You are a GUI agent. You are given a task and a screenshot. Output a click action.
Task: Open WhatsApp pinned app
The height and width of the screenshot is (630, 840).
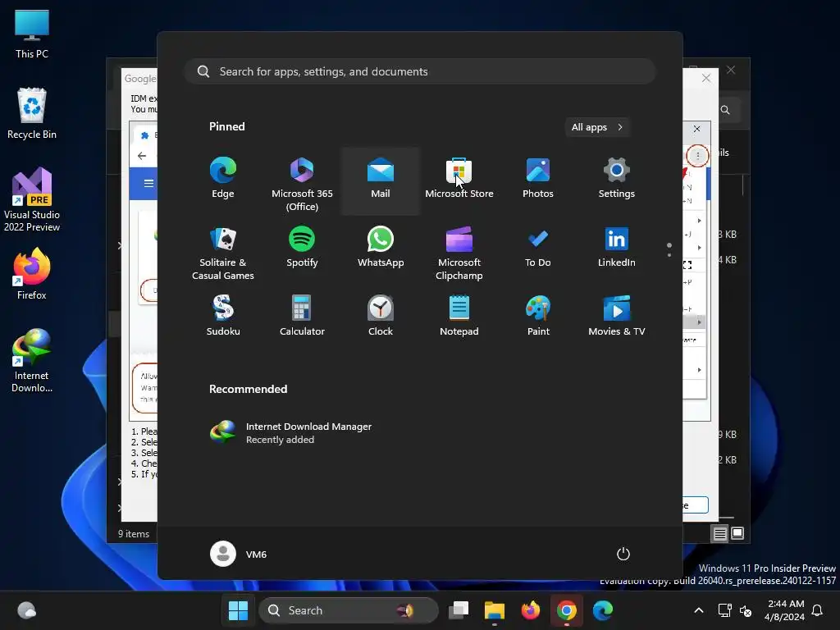click(381, 248)
